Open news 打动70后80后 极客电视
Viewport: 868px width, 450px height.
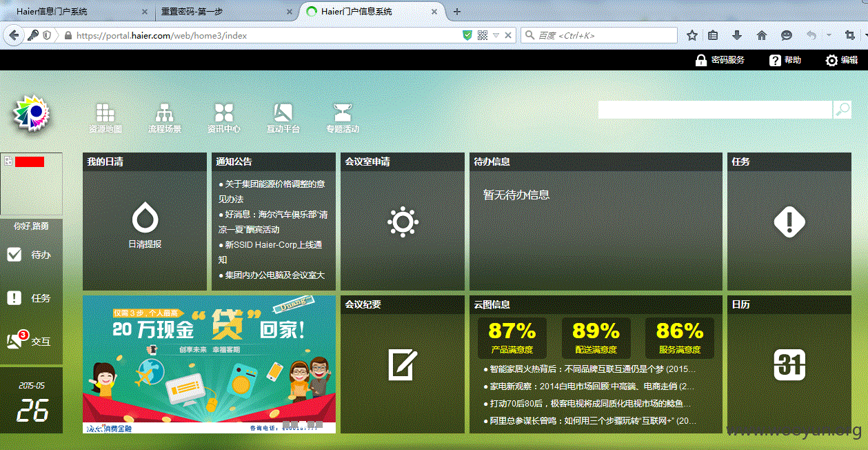pyautogui.click(x=587, y=403)
